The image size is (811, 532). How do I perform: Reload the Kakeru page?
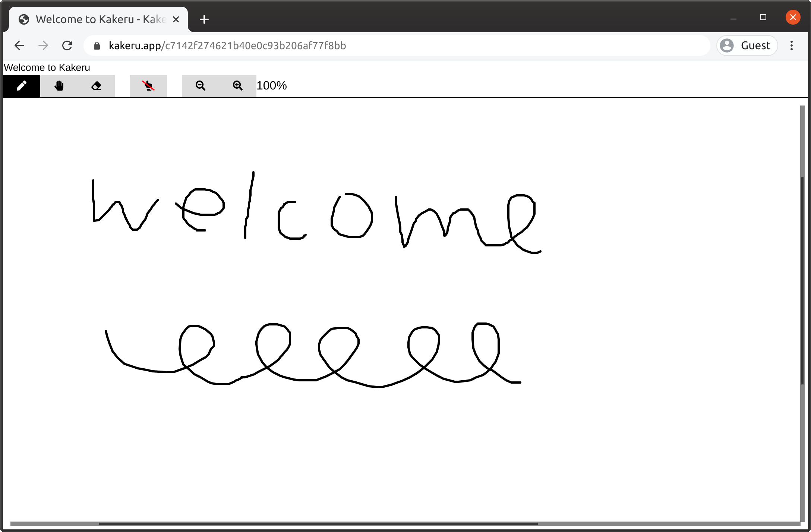pos(67,45)
